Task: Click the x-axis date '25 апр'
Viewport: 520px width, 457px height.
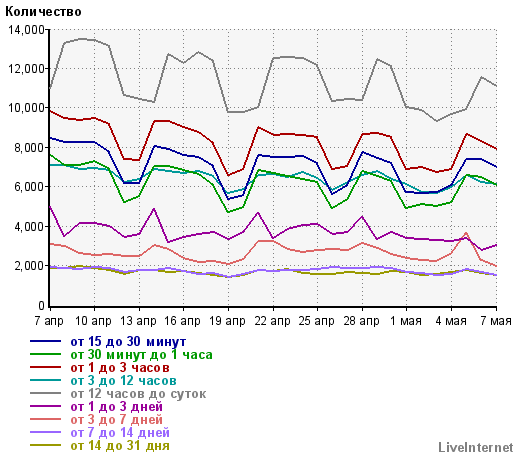Action: 316,321
